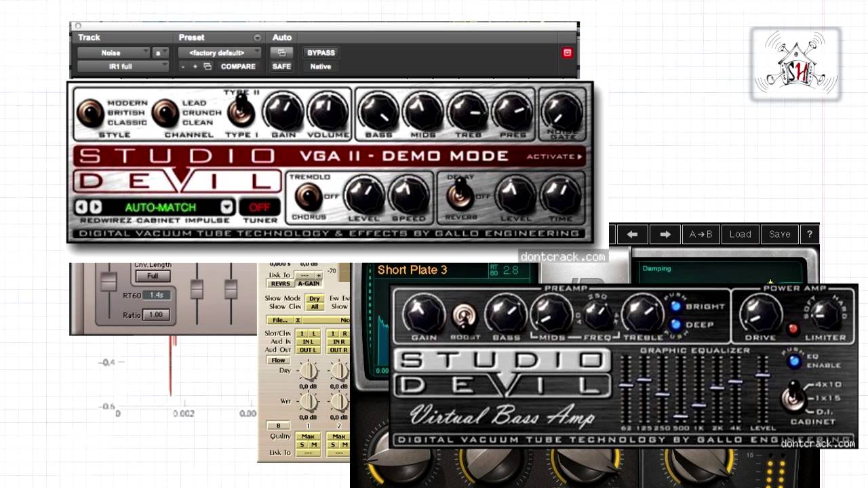Push the BRIGHT button on bass amp

click(676, 306)
